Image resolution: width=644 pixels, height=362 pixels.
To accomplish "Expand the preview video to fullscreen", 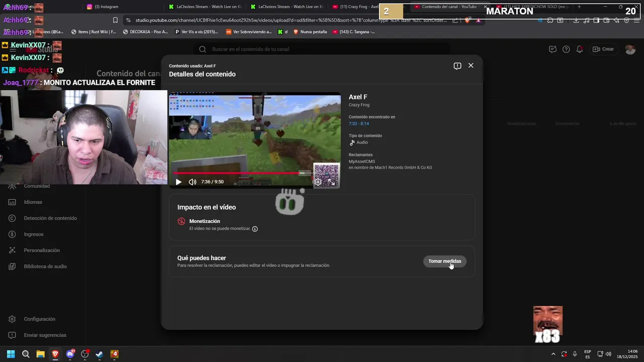I will click(x=332, y=182).
